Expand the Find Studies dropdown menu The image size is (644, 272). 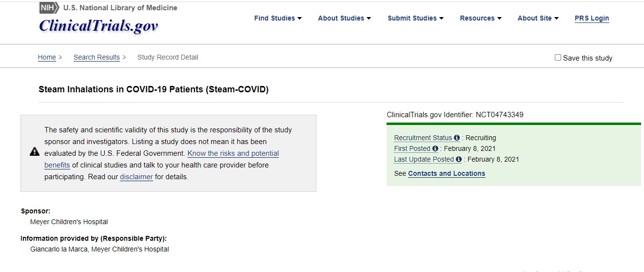(278, 18)
